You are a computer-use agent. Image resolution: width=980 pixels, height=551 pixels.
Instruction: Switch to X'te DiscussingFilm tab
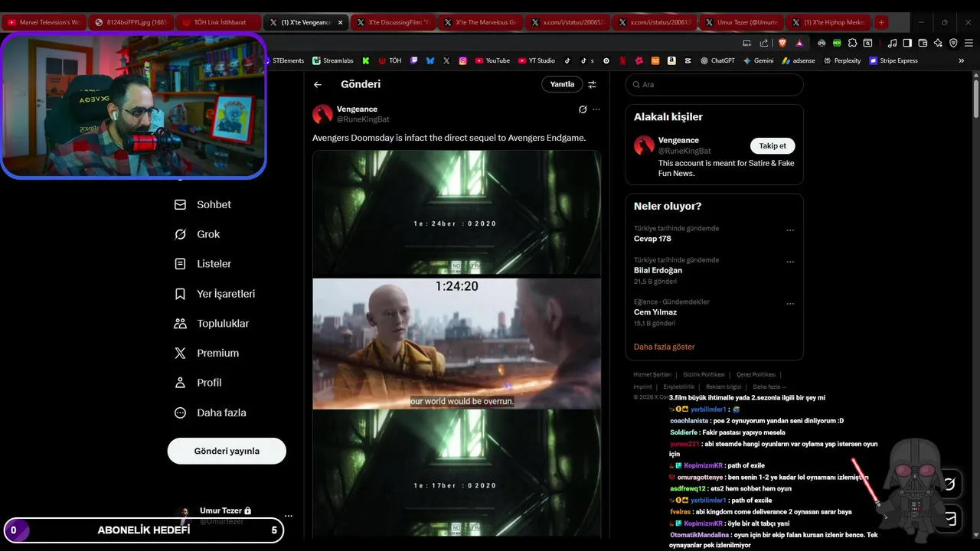394,22
